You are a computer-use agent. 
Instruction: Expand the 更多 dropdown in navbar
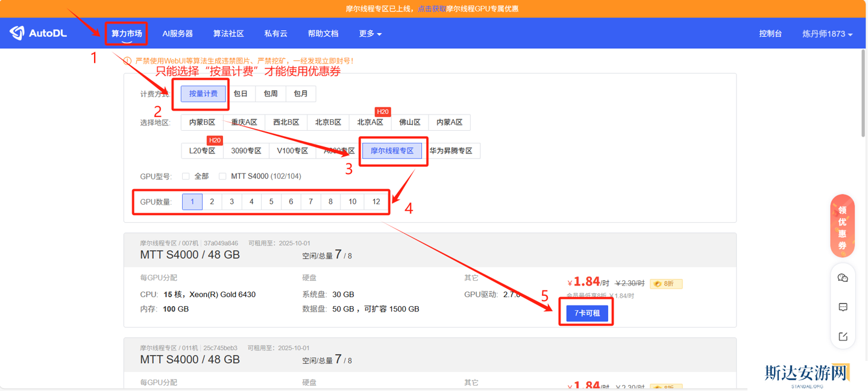click(370, 34)
